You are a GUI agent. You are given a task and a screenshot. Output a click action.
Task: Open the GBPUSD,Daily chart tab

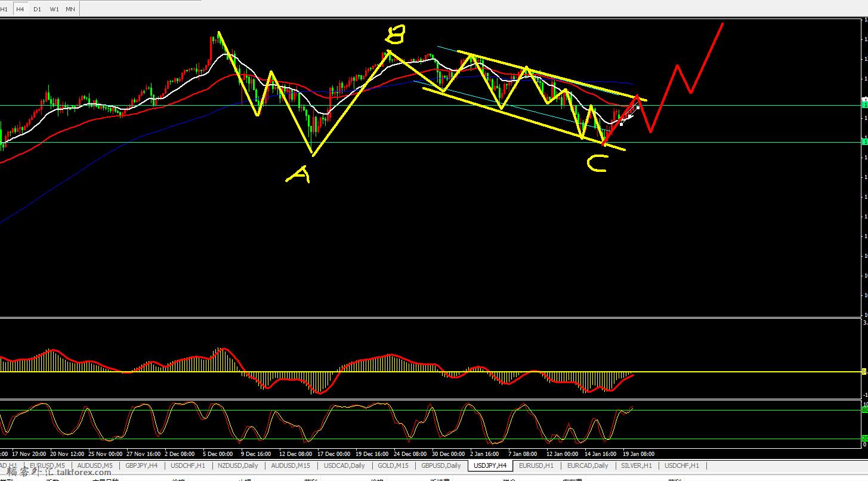(x=441, y=465)
